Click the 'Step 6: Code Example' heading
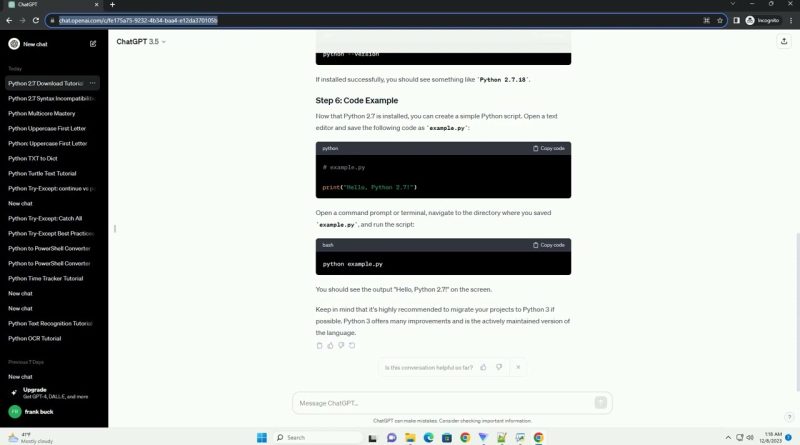The width and height of the screenshot is (800, 445). click(357, 101)
